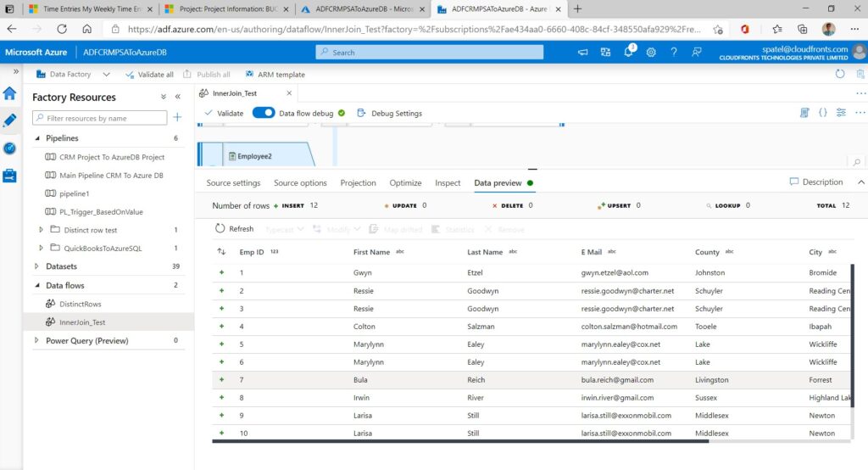Open the code view braces icon

coord(822,113)
